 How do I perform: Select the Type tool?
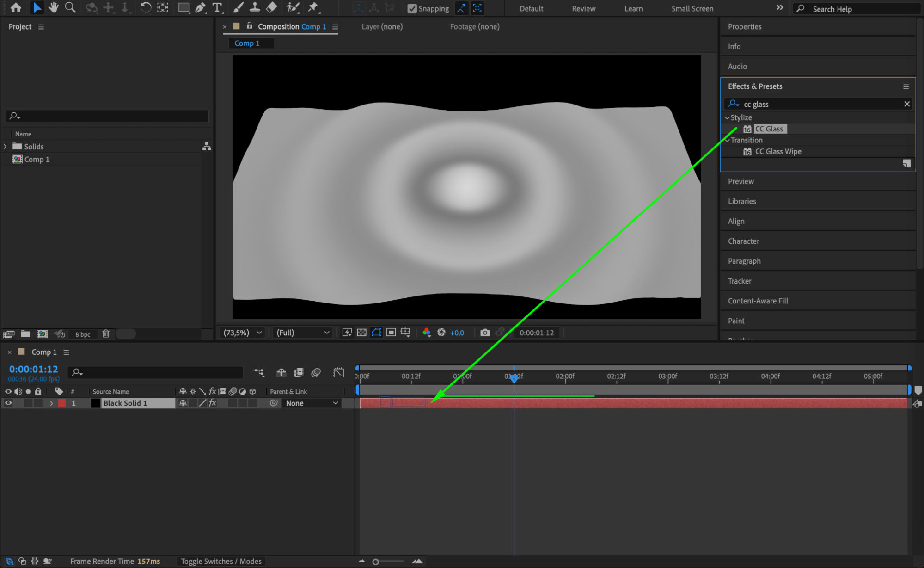tap(217, 7)
